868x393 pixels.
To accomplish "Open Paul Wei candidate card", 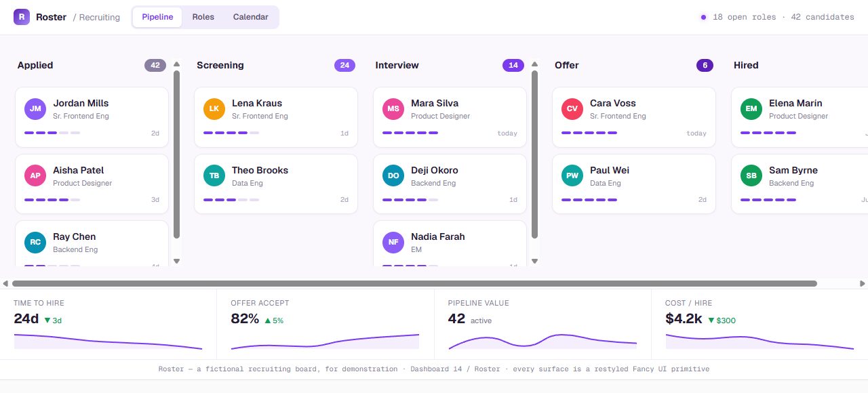I will click(634, 184).
